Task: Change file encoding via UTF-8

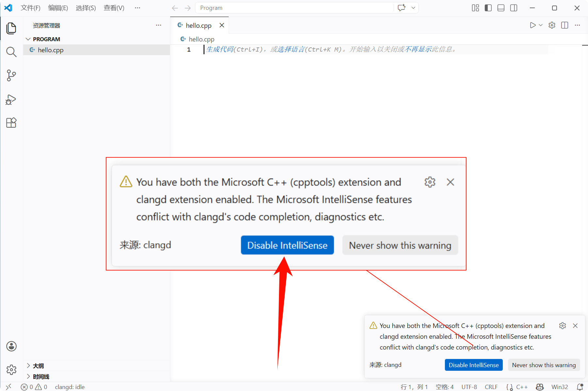Action: [469, 387]
